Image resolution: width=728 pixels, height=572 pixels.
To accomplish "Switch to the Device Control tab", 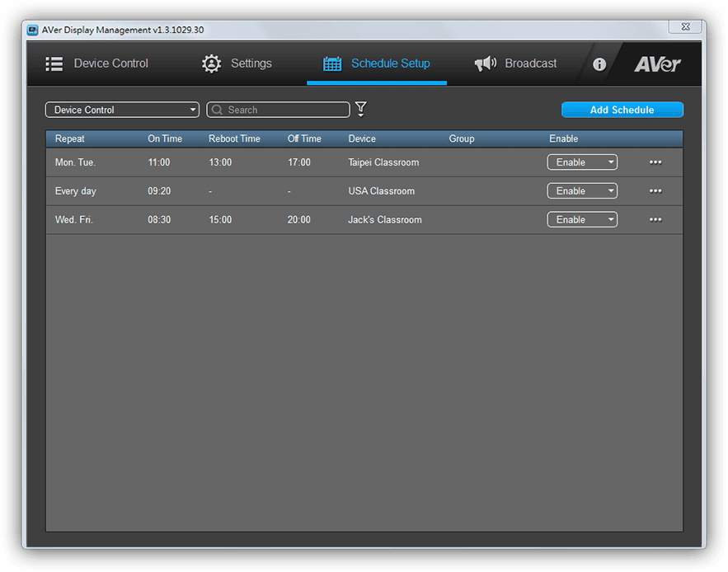I will [97, 63].
